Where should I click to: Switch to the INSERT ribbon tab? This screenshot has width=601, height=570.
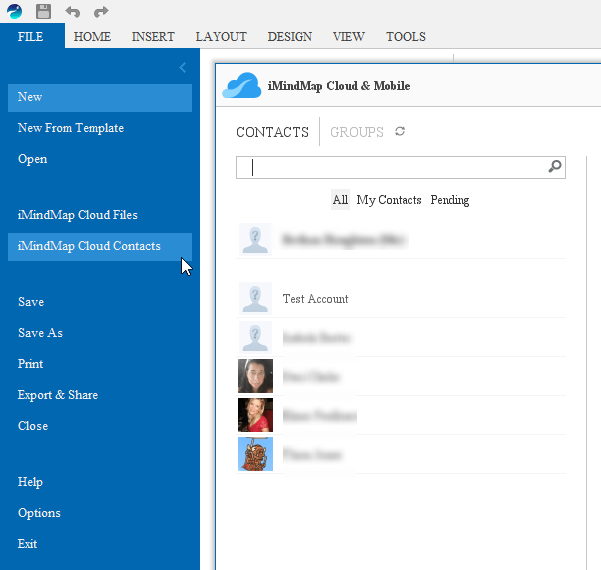[x=153, y=36]
